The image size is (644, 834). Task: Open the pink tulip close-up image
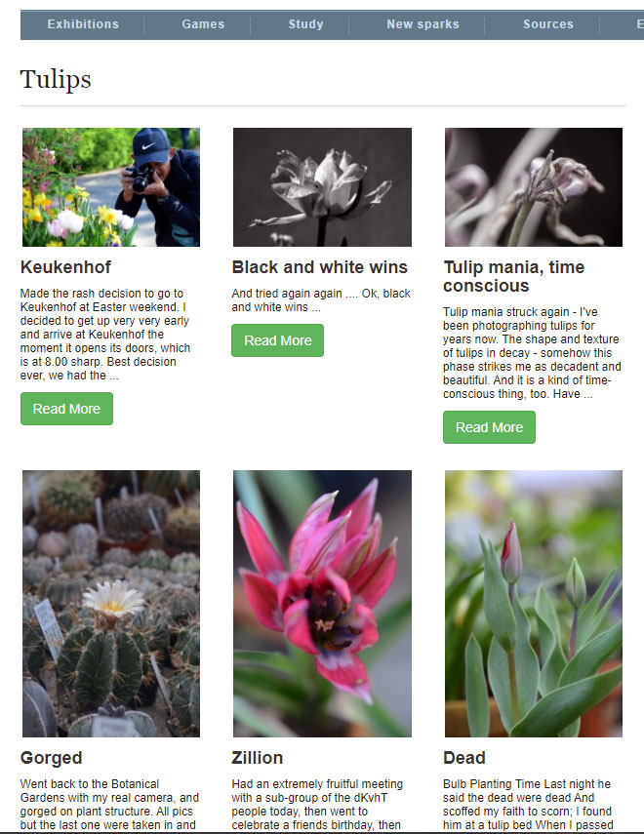coord(323,604)
